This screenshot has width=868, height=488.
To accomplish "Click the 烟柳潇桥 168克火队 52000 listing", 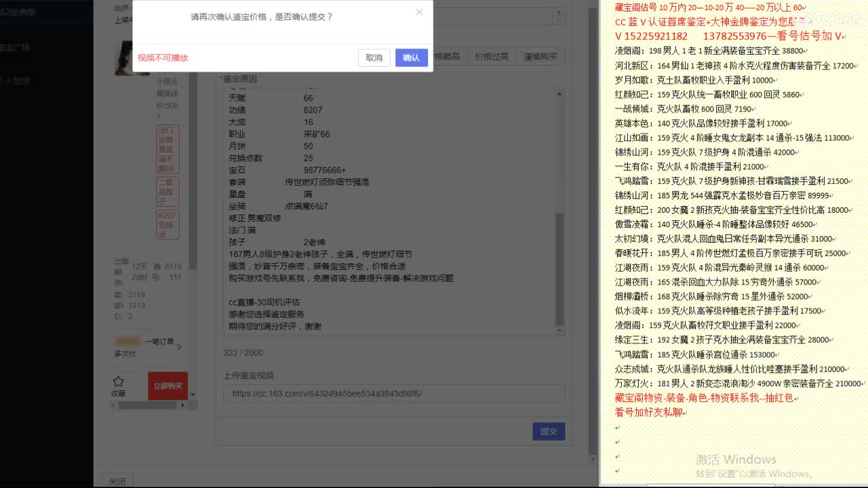I will click(x=712, y=296).
